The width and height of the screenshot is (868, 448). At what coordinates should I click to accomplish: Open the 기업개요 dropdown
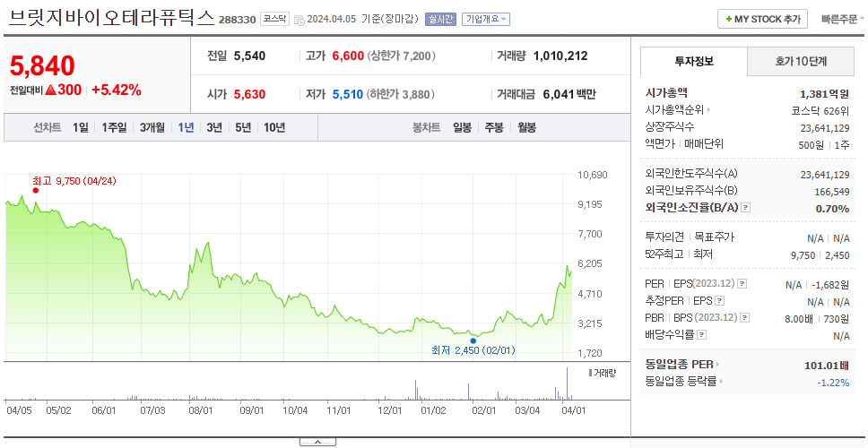[x=485, y=20]
